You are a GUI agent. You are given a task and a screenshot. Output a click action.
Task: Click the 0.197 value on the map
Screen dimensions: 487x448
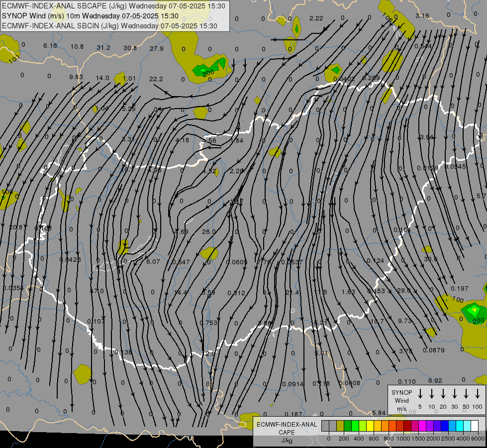[460, 289]
